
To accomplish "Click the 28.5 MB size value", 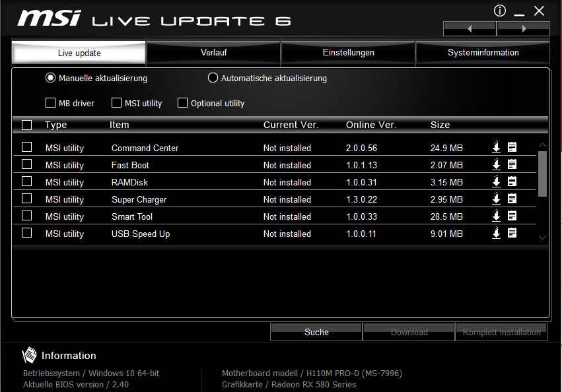I will (x=446, y=216).
